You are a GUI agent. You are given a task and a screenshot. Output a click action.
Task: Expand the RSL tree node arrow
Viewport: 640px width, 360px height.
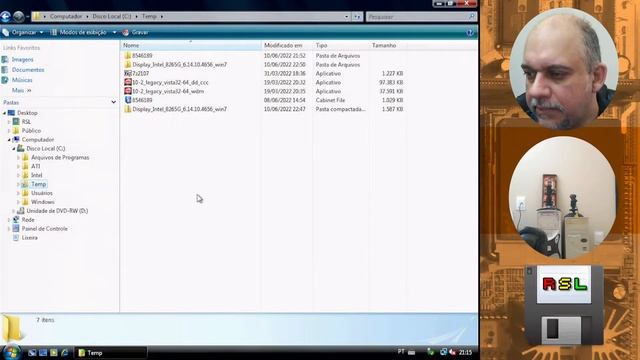9,122
